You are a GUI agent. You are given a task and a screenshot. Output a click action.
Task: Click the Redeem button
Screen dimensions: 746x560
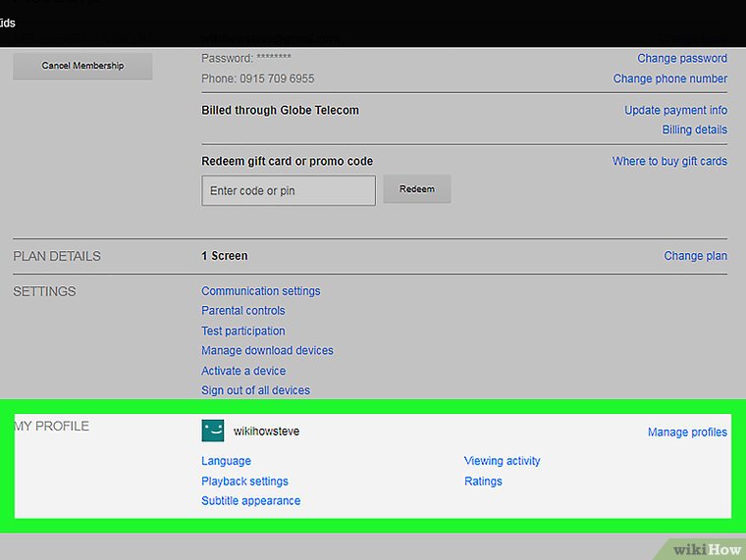coord(417,189)
